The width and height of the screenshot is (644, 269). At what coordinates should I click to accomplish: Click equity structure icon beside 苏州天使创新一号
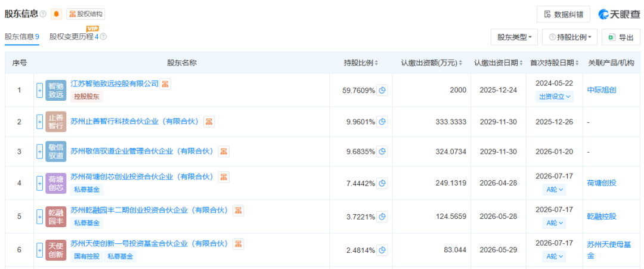239,244
